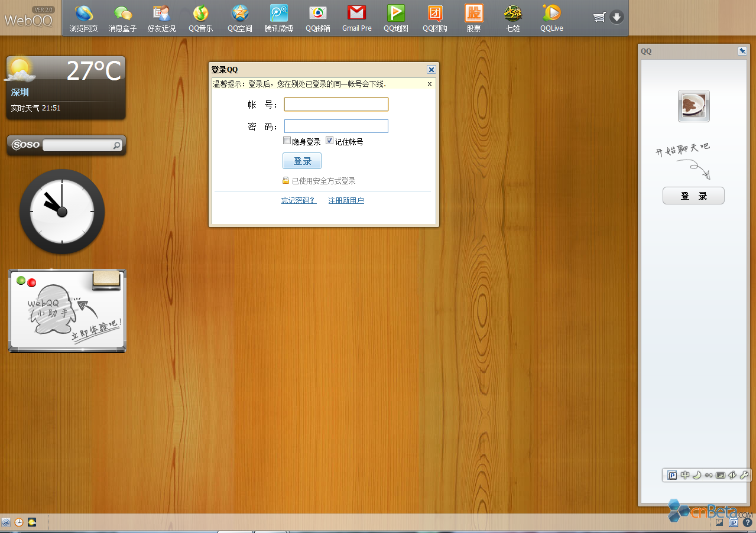This screenshot has height=533, width=756.
Task: Focus the SOSO search box
Action: point(77,145)
